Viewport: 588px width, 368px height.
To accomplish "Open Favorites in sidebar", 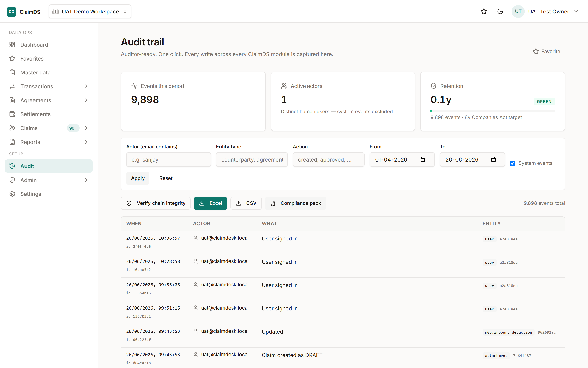I will 49,58.
